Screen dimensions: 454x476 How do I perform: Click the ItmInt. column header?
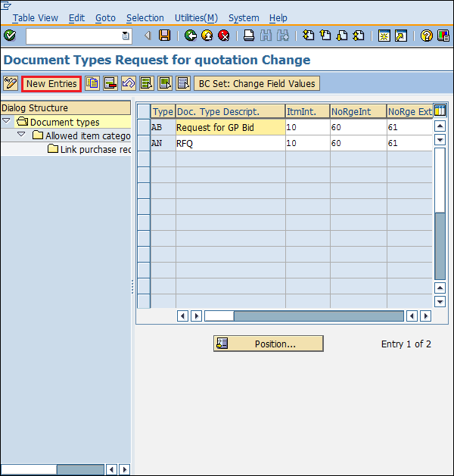pyautogui.click(x=307, y=111)
